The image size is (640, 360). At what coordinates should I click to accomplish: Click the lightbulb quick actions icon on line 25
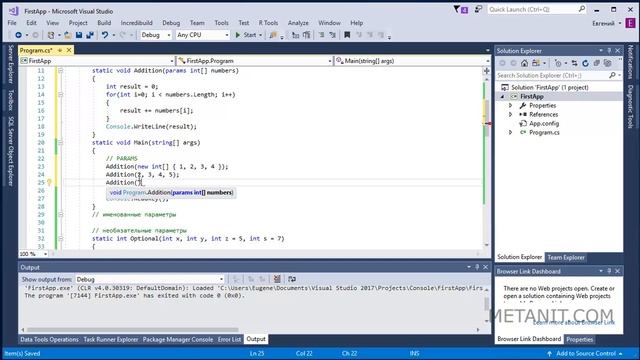point(49,182)
